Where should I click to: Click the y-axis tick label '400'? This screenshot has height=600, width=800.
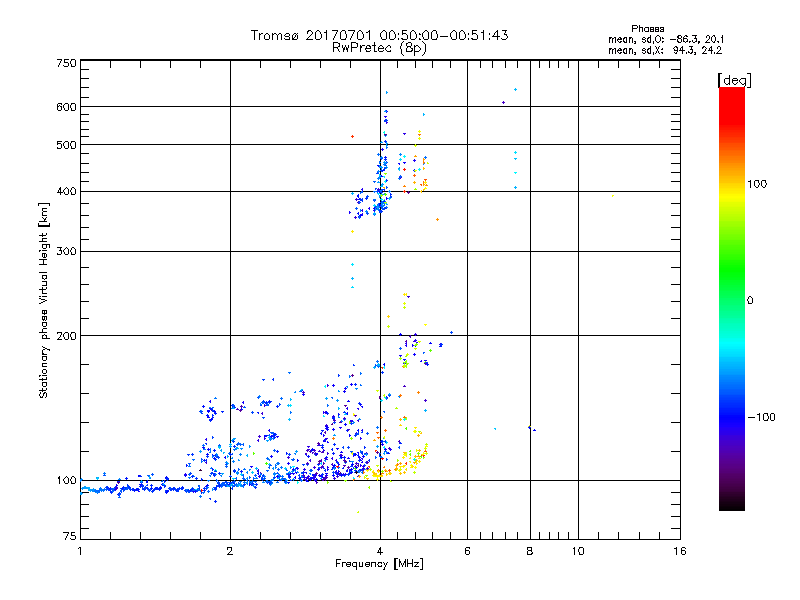click(x=67, y=191)
